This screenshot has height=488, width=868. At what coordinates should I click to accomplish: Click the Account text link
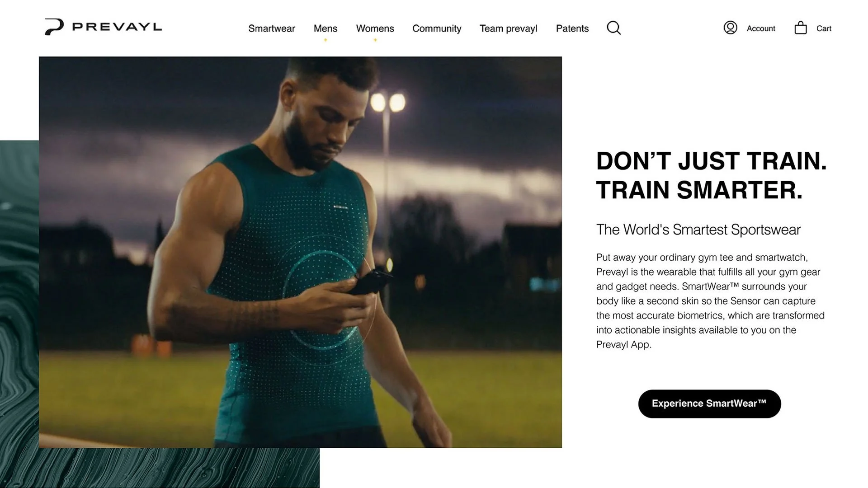[761, 28]
